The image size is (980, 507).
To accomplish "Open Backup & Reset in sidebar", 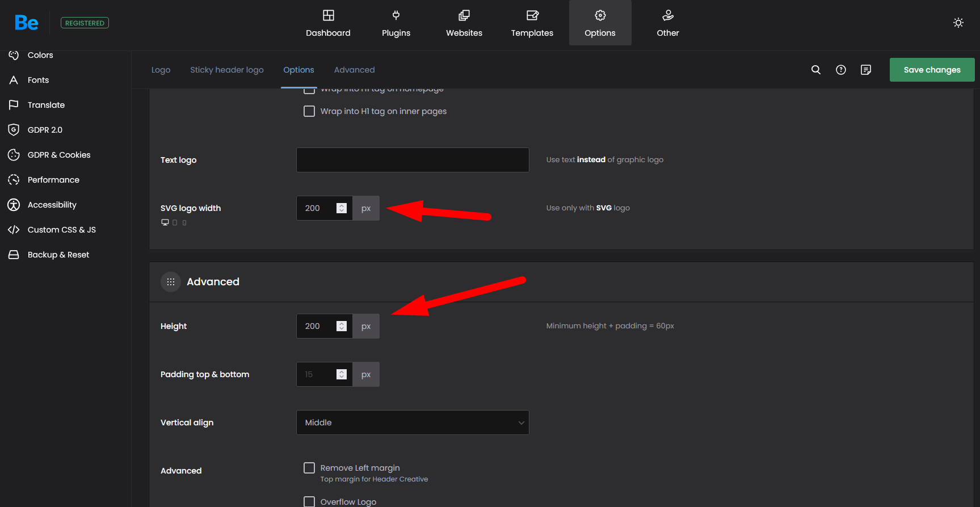I will [58, 255].
